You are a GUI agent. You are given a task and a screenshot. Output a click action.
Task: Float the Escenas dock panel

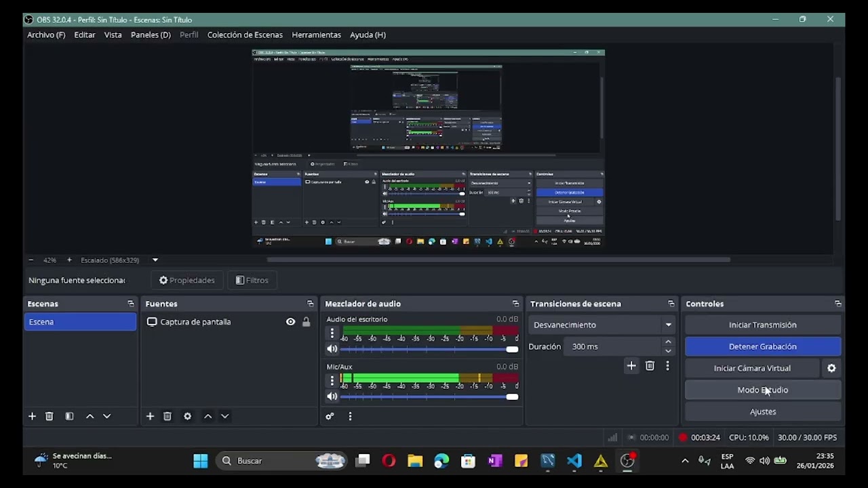131,304
